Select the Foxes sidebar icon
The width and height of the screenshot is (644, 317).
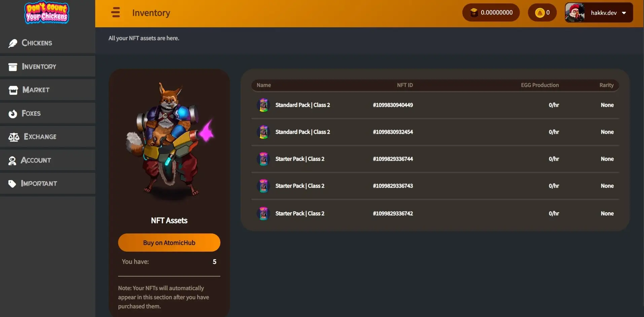[x=12, y=114]
